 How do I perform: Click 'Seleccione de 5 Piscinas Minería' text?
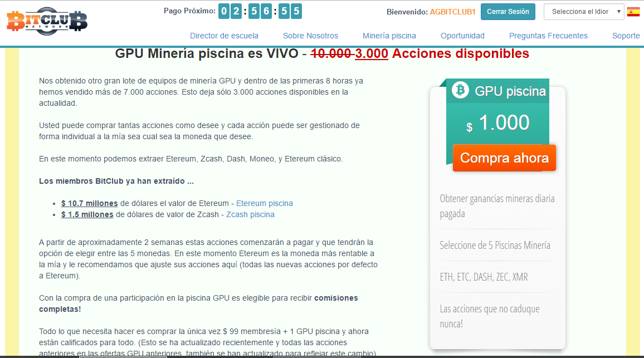[495, 245]
